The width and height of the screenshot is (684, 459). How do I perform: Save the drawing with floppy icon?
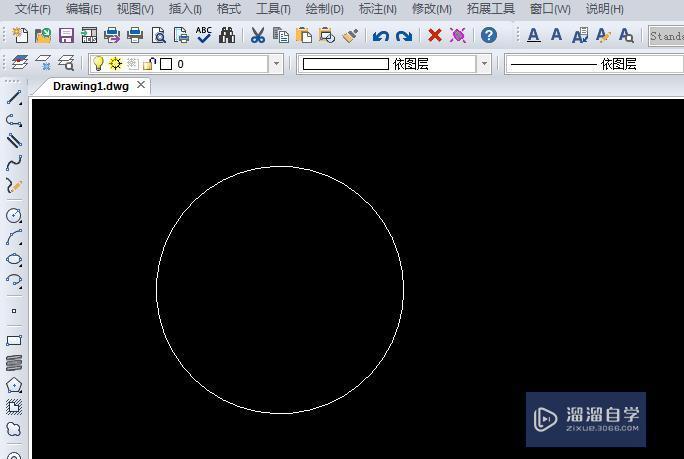66,35
